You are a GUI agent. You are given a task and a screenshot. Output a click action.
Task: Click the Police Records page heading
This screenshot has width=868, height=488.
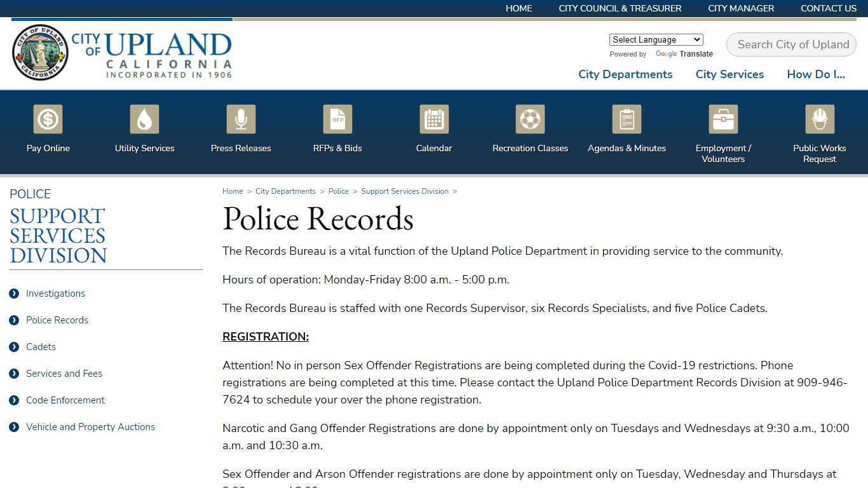pyautogui.click(x=318, y=219)
